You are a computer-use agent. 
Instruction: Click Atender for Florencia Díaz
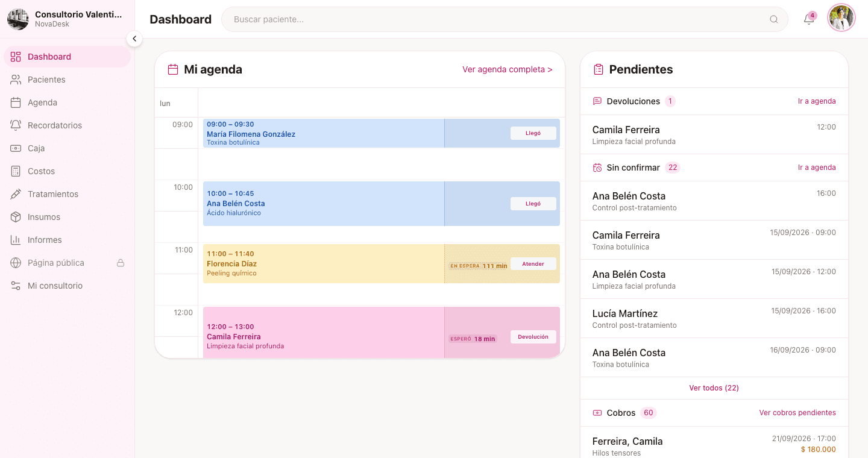coord(533,263)
